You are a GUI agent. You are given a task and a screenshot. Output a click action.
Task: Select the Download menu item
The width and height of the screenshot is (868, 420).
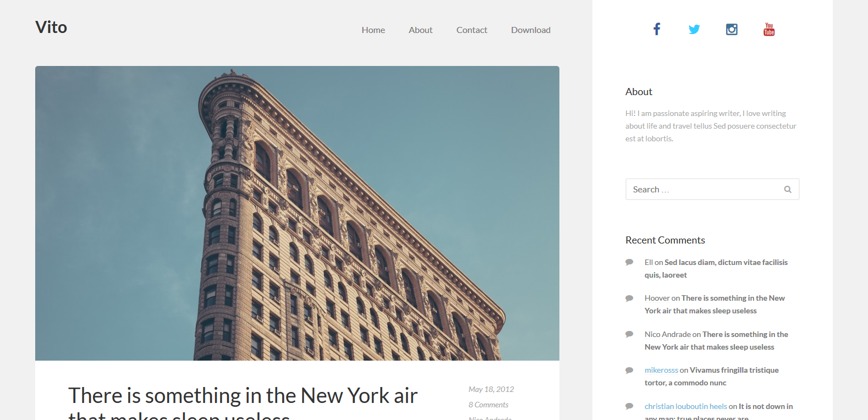[530, 30]
